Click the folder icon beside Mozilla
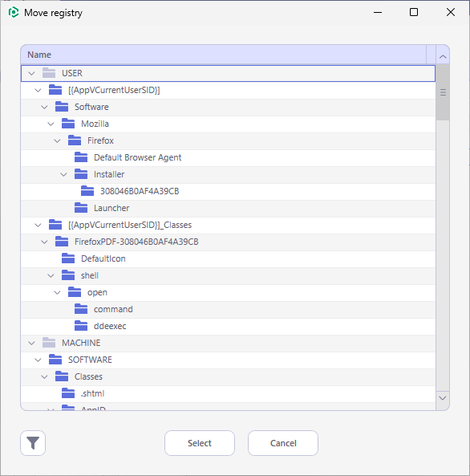 pyautogui.click(x=68, y=124)
